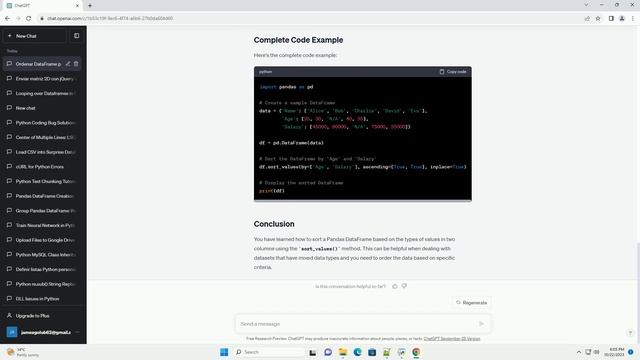Give thumbs up to the conversation
Viewport: 640px width, 360px height.
395,286
